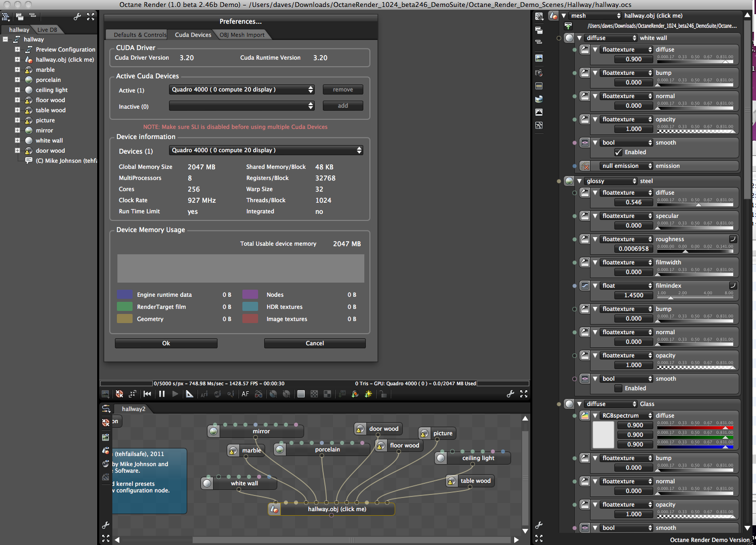
Task: Click the steel diffuse value field 0.546
Action: [x=634, y=202]
